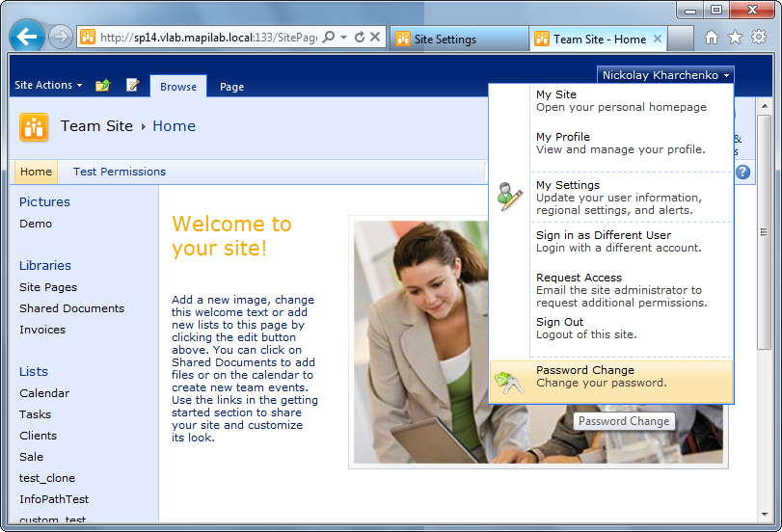Click the orange Team Site logo icon

[34, 127]
